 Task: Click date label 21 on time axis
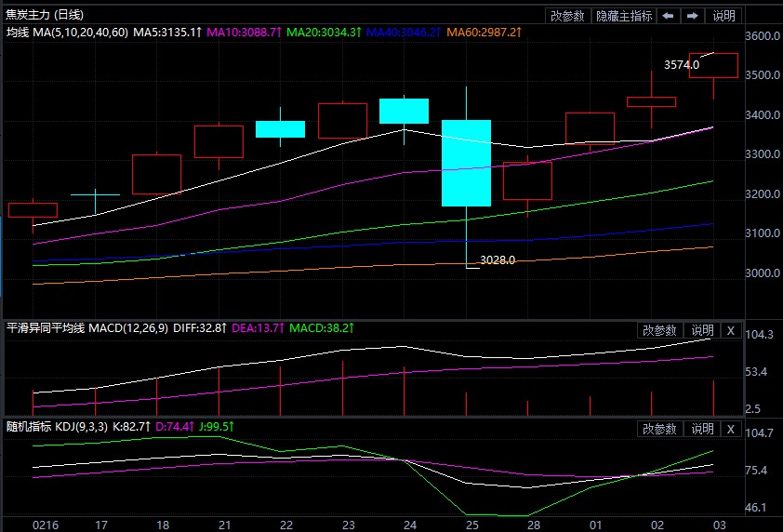225,525
